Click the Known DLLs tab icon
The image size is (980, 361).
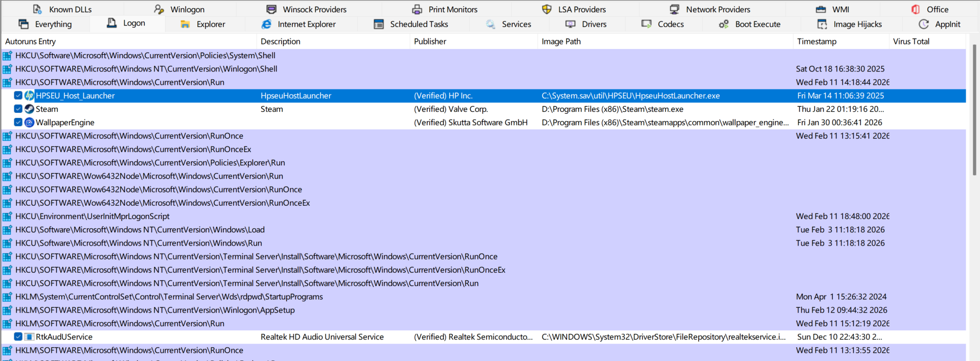click(37, 9)
